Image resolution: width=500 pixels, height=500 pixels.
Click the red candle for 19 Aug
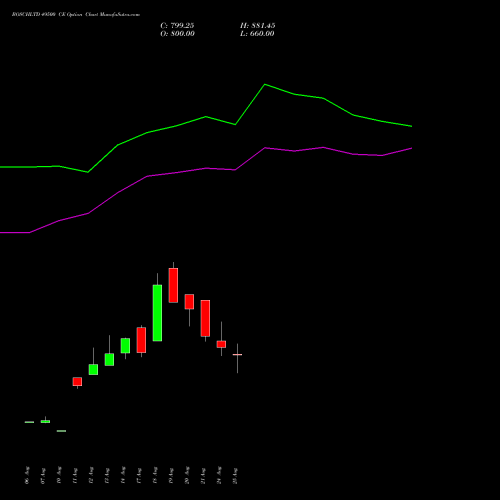(173, 285)
